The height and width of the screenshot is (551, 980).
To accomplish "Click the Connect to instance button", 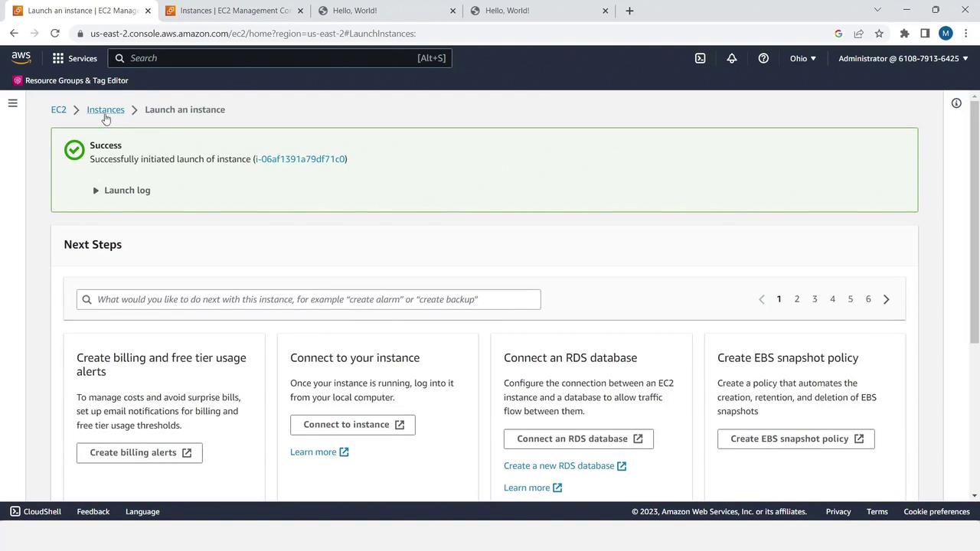I will tap(353, 425).
